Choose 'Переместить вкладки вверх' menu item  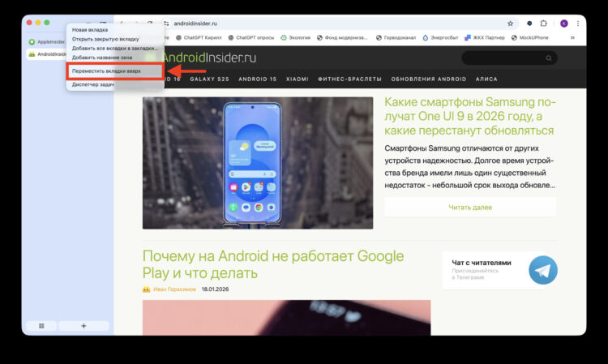pyautogui.click(x=115, y=71)
